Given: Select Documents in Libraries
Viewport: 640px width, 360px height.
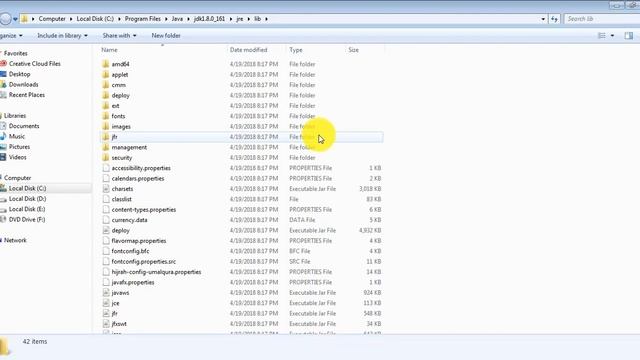Looking at the screenshot, I should (x=24, y=126).
